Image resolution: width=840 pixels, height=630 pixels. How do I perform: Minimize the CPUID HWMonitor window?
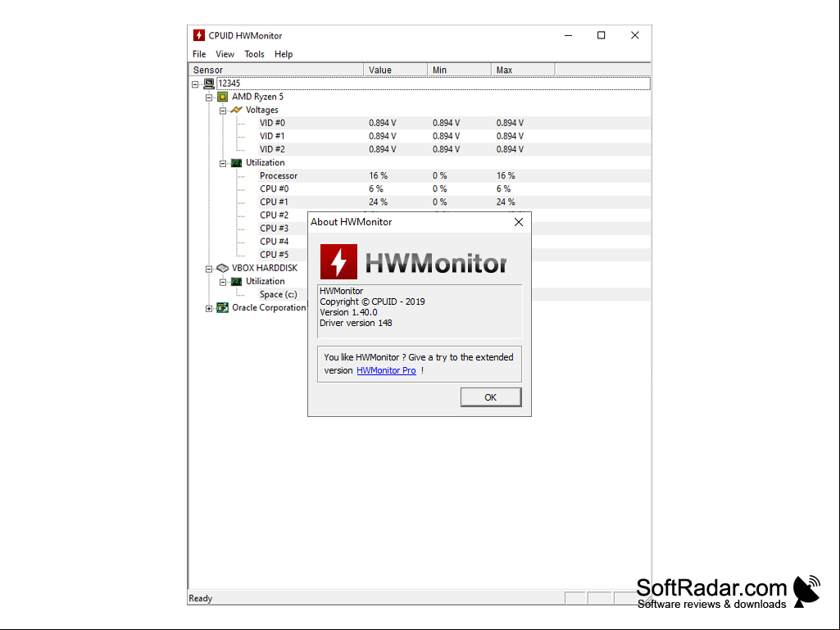pyautogui.click(x=569, y=35)
